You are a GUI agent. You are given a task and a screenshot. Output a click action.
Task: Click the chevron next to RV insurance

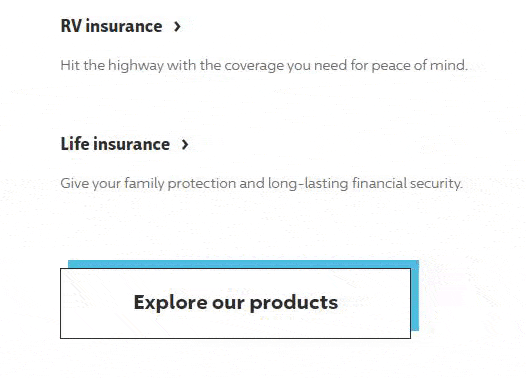(177, 26)
